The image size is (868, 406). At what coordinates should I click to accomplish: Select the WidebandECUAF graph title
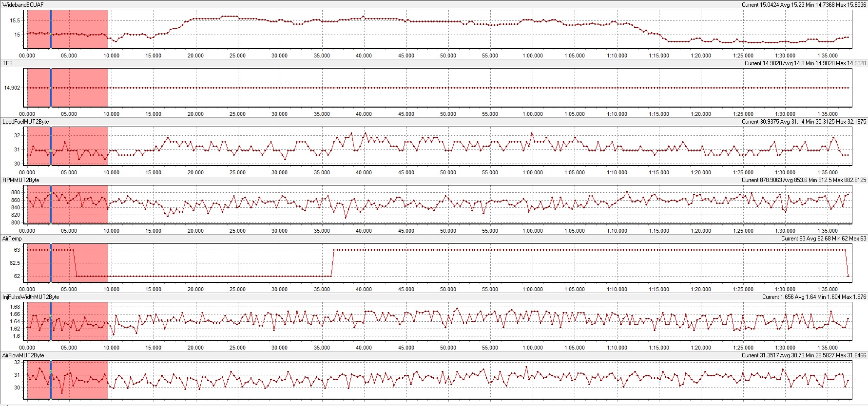click(23, 5)
